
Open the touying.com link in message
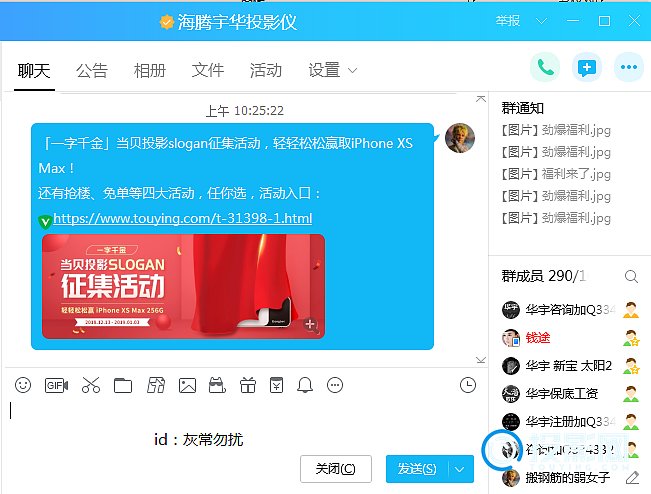183,218
